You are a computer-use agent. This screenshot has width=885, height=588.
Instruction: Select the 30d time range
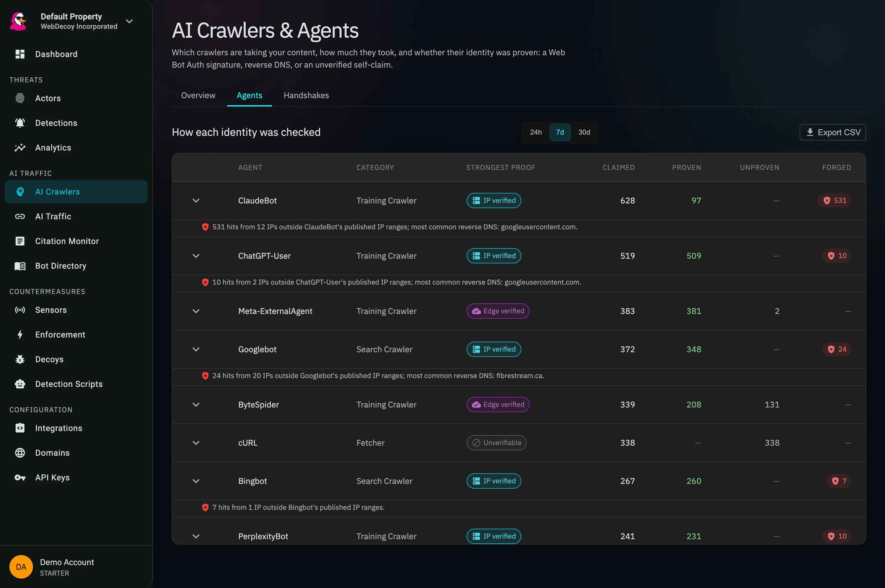tap(584, 132)
